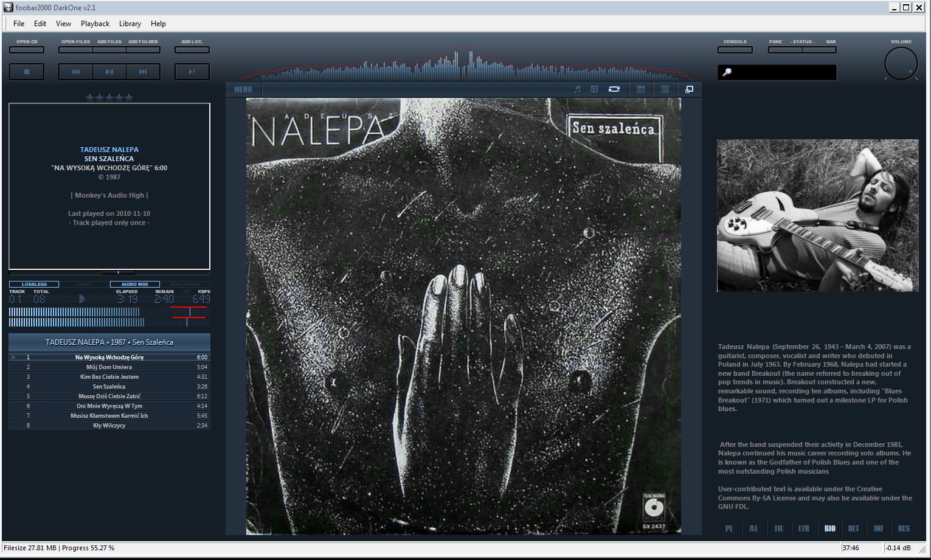The width and height of the screenshot is (931, 560).
Task: Toggle the status Bar button
Action: [819, 50]
